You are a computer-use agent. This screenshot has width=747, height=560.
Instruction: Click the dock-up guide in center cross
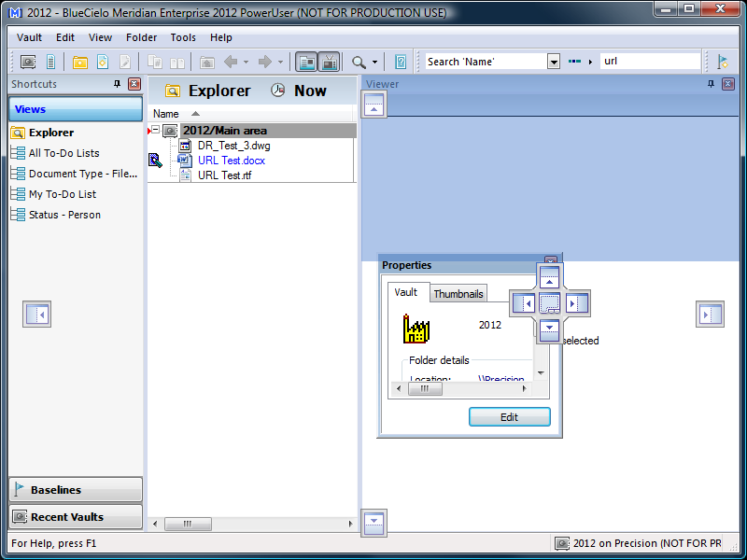pyautogui.click(x=549, y=276)
